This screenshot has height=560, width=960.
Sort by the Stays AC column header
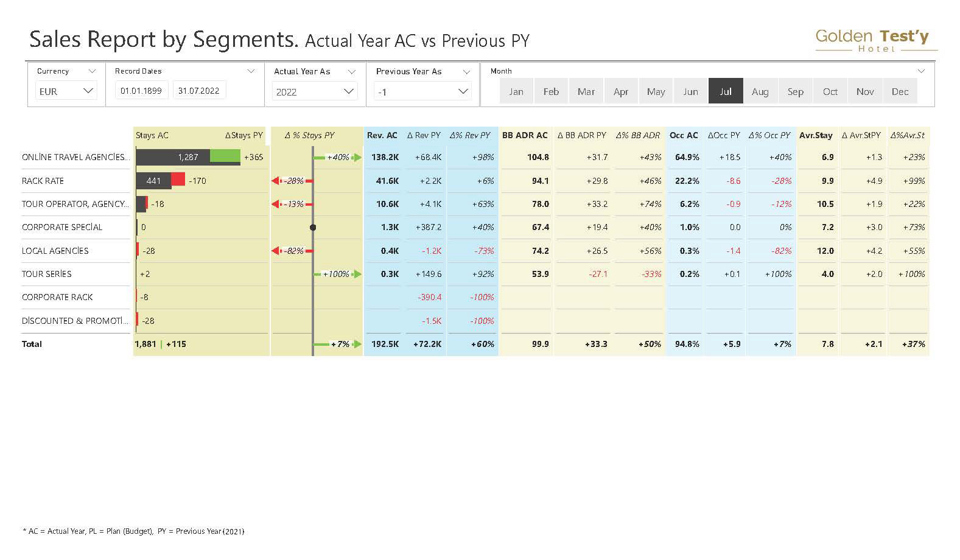[152, 135]
